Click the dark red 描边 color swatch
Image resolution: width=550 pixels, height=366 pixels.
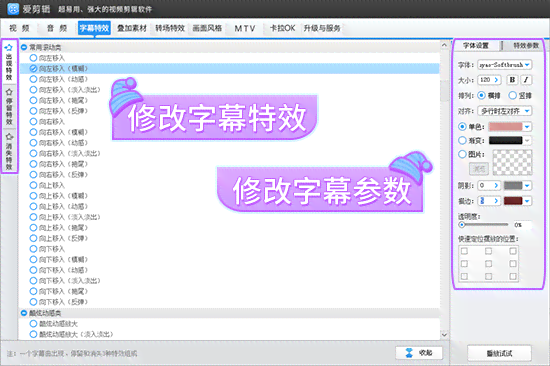[x=513, y=201]
